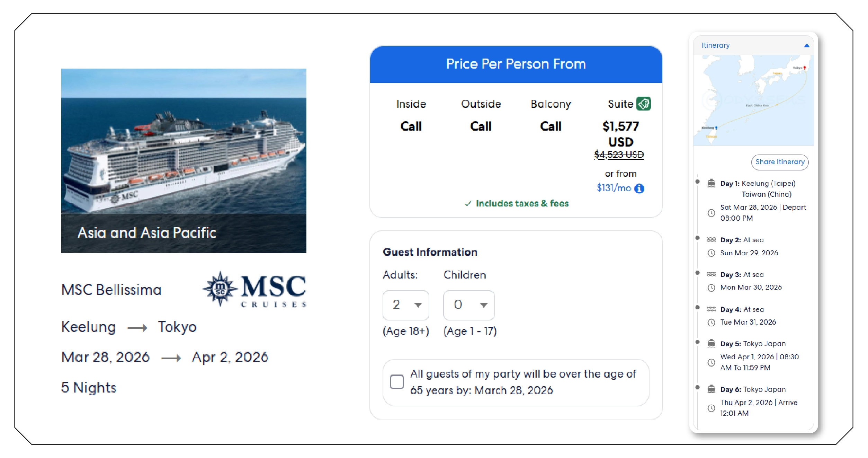Viewport: 868px width, 458px height.
Task: Select the Itinerary panel title
Action: 715,45
